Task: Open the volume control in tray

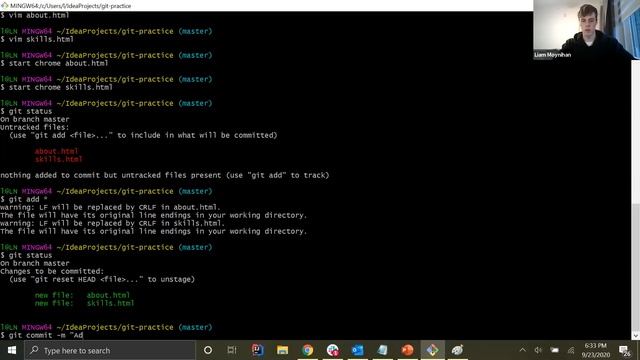Action: pos(538,350)
